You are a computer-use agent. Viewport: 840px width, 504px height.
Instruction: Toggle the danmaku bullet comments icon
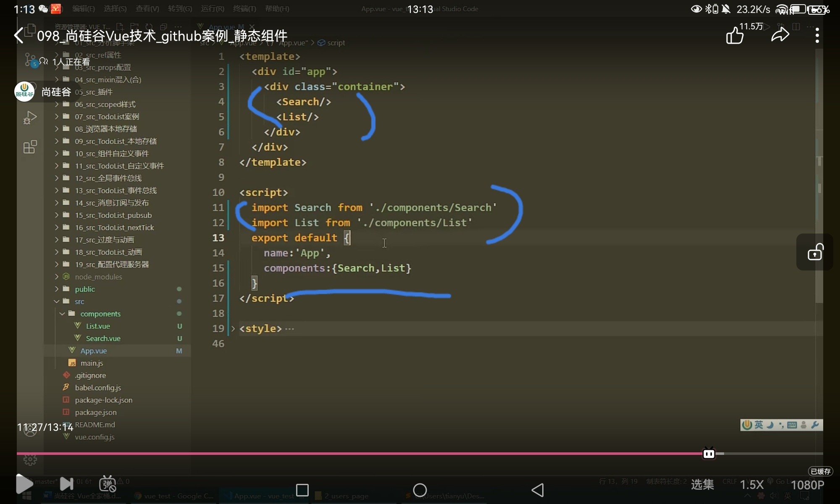click(108, 484)
